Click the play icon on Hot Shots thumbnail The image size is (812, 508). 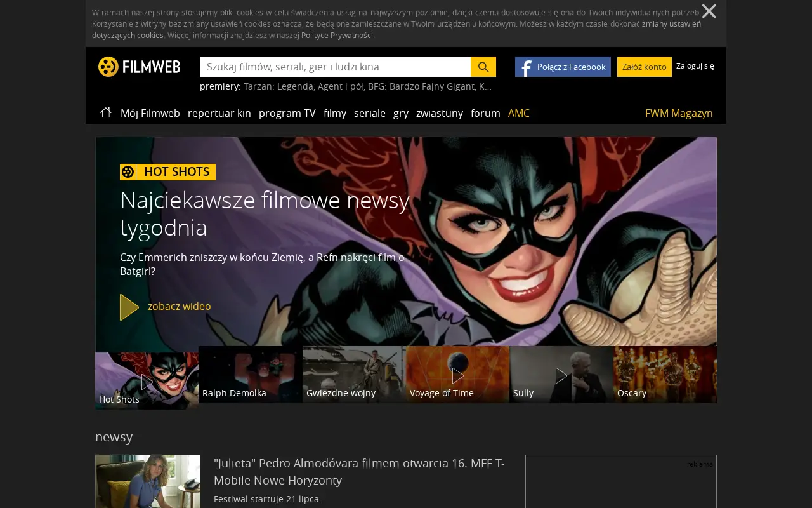pyautogui.click(x=147, y=382)
